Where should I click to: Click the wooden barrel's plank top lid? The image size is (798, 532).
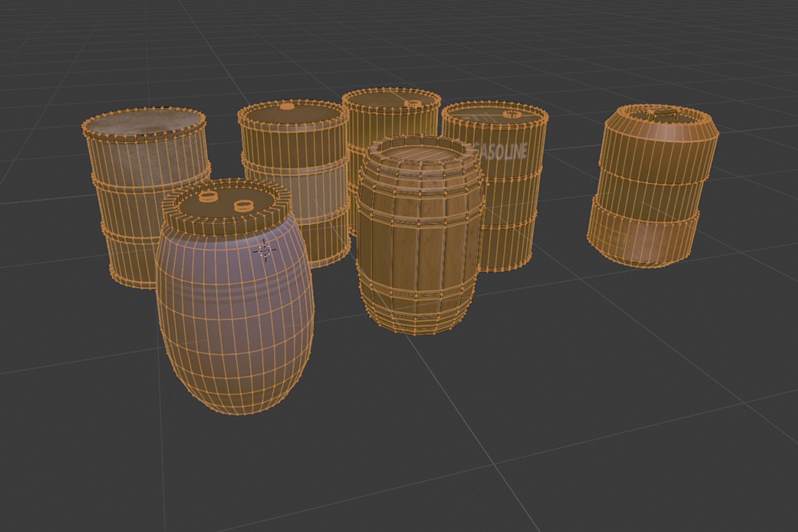422,155
